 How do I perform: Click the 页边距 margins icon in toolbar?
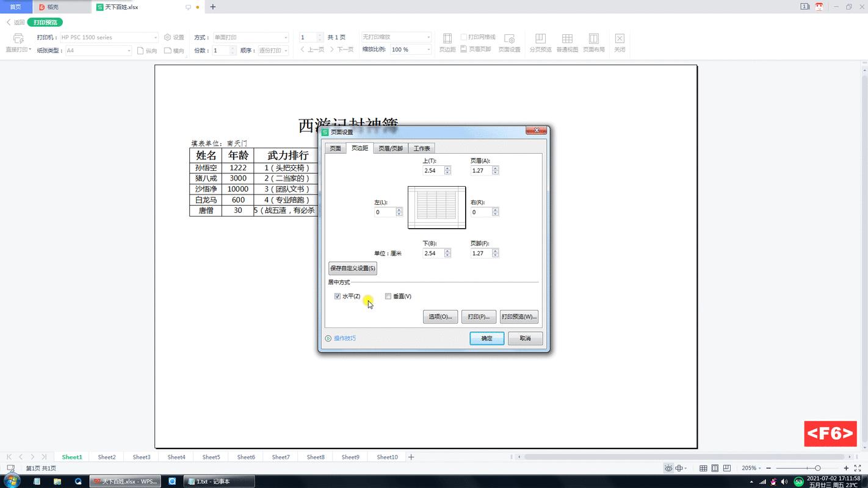447,38
